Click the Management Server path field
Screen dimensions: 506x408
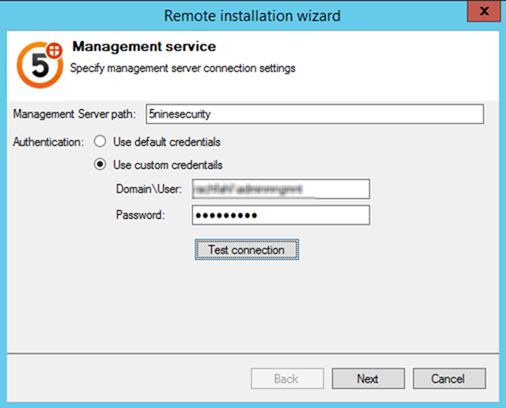[315, 114]
